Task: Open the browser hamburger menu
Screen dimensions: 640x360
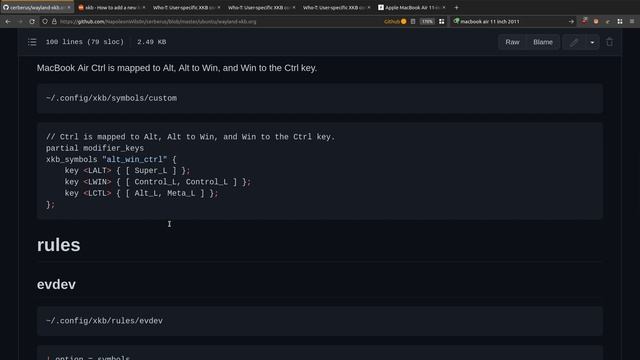Action: pos(632,21)
